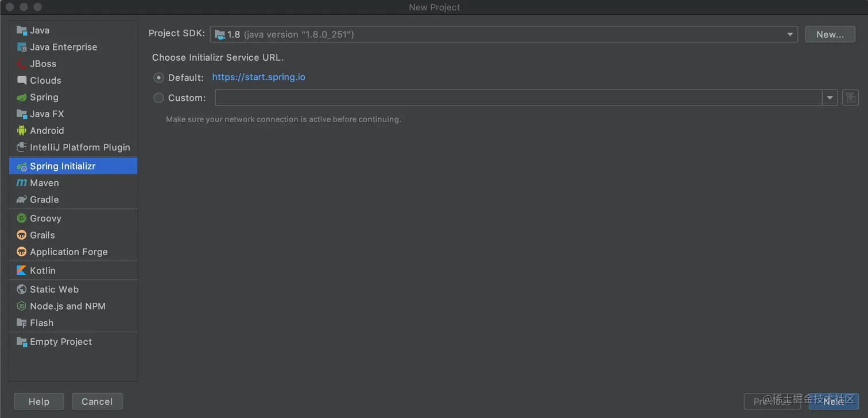Click the Flash folder icon

[x=22, y=322]
